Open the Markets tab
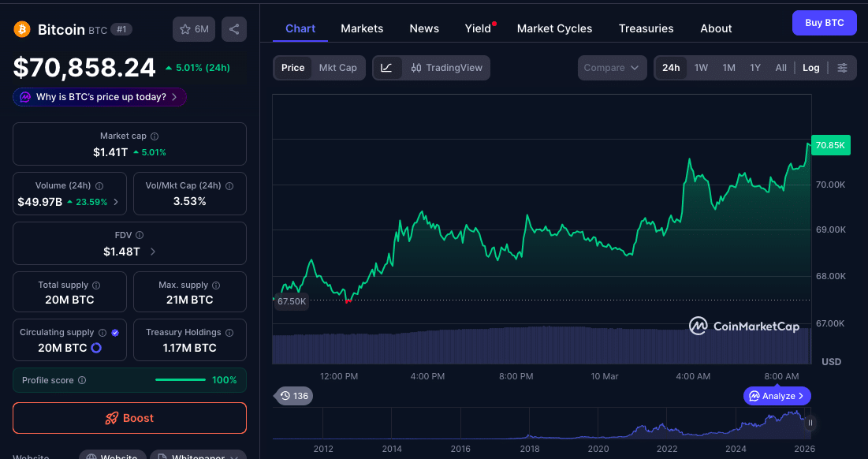868x459 pixels. click(362, 28)
